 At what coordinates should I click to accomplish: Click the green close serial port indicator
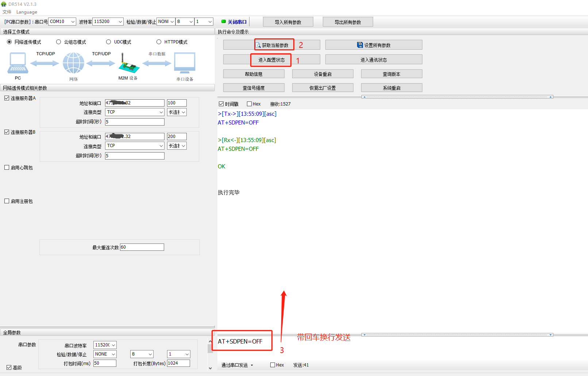pyautogui.click(x=223, y=22)
